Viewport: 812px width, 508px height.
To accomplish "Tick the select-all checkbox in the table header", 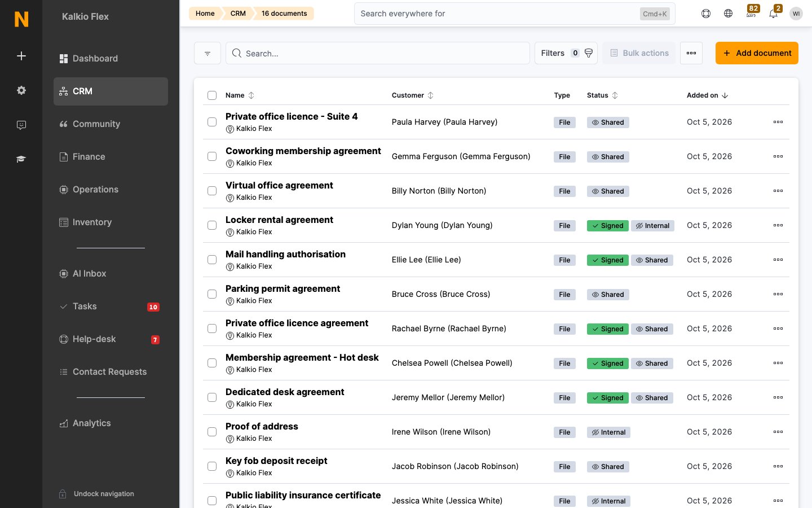I will point(212,95).
